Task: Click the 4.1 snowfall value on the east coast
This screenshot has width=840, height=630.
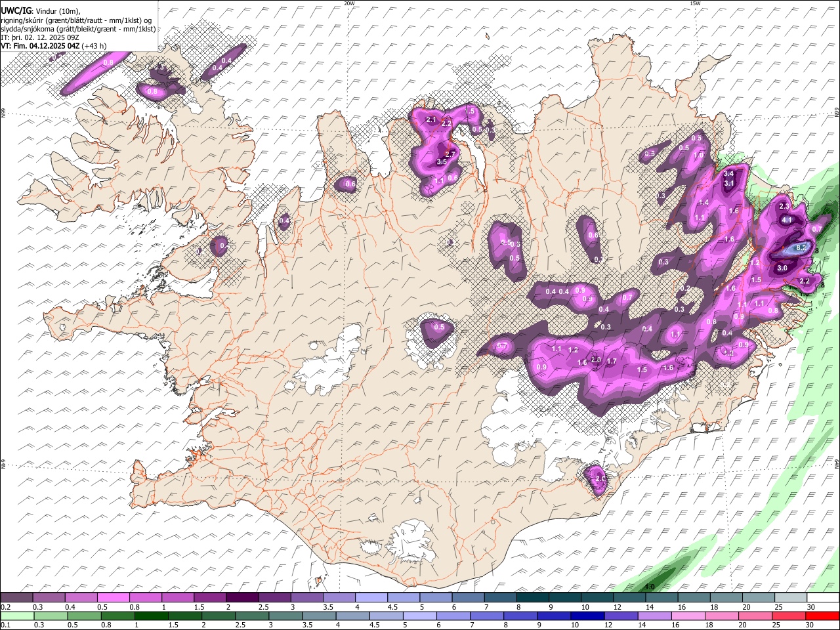Action: 787,220
